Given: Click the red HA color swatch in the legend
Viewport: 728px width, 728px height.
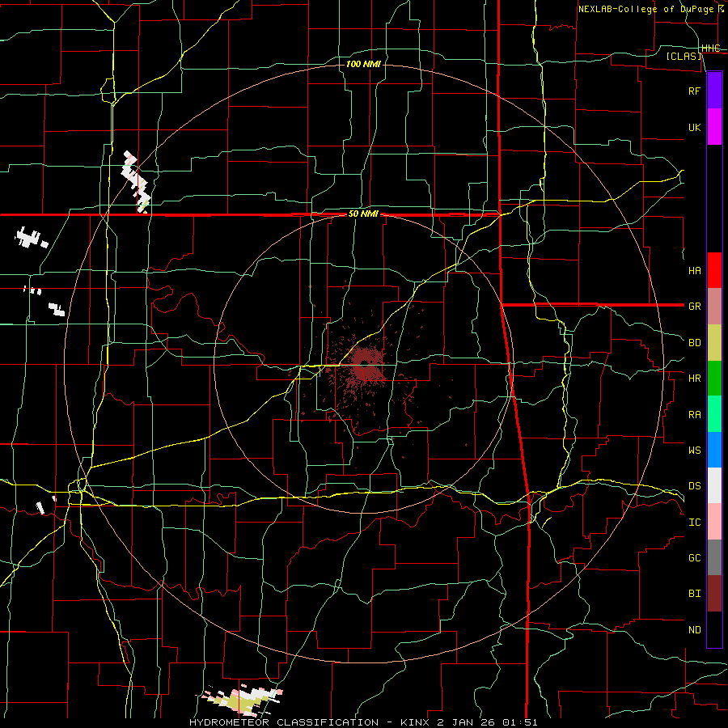Looking at the screenshot, I should click(x=714, y=270).
